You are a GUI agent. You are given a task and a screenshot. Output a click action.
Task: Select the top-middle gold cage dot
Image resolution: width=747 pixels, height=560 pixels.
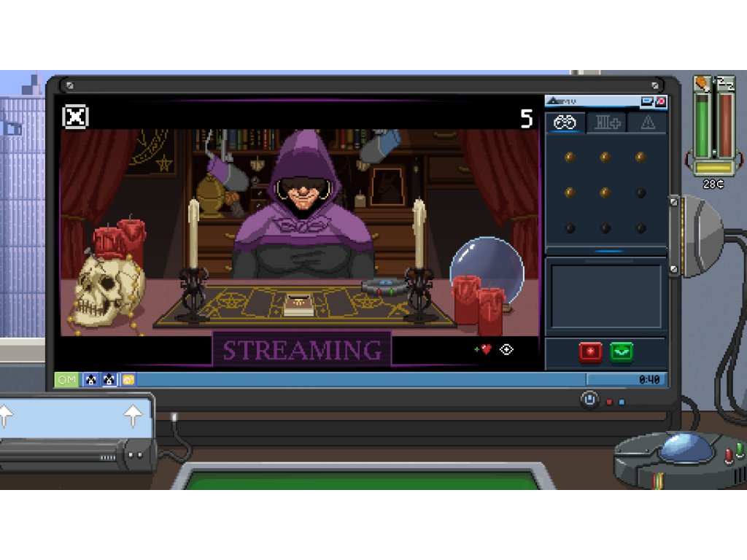605,157
